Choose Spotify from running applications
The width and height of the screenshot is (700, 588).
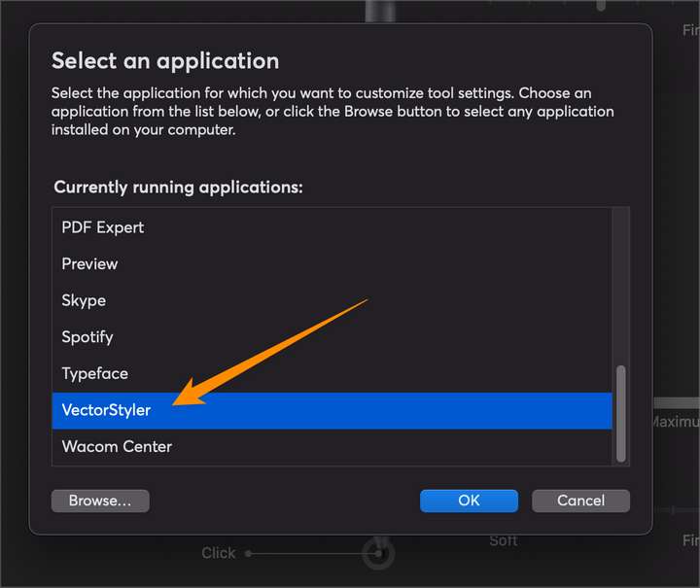[332, 337]
